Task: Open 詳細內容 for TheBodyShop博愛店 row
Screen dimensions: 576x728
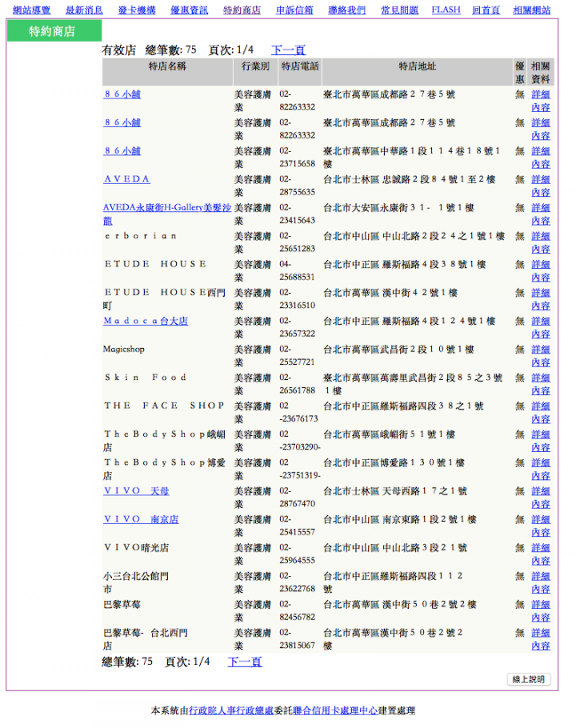Action: pos(541,469)
